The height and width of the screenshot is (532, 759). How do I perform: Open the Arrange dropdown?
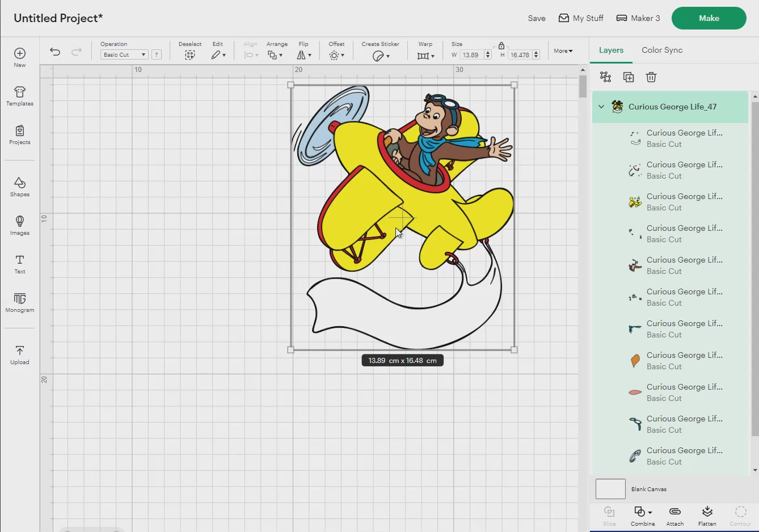tap(276, 55)
